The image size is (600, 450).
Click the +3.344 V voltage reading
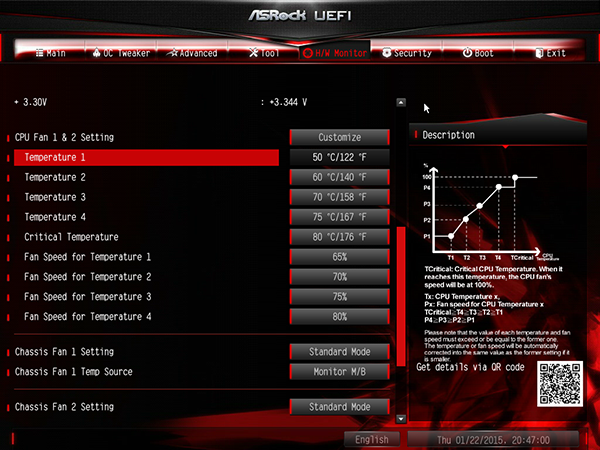coord(288,102)
